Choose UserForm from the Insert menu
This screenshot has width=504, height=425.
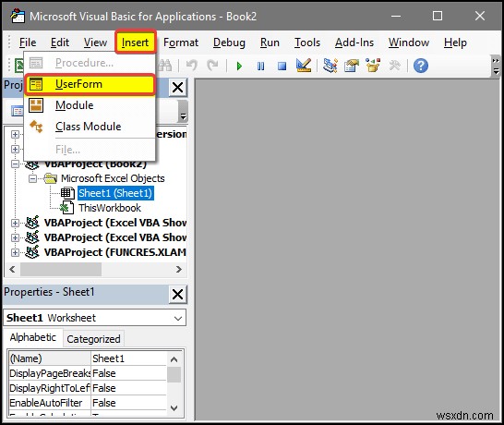(90, 84)
